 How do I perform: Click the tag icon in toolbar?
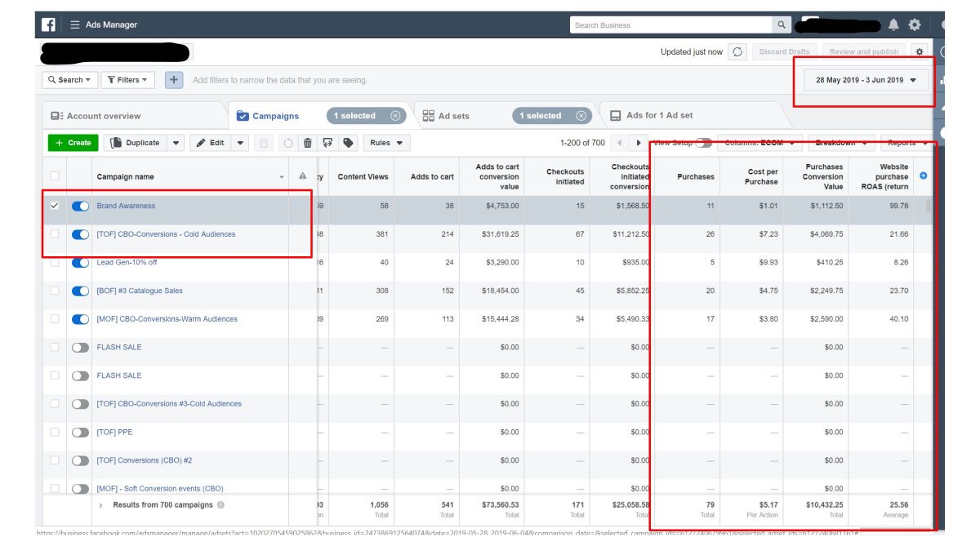coord(349,143)
